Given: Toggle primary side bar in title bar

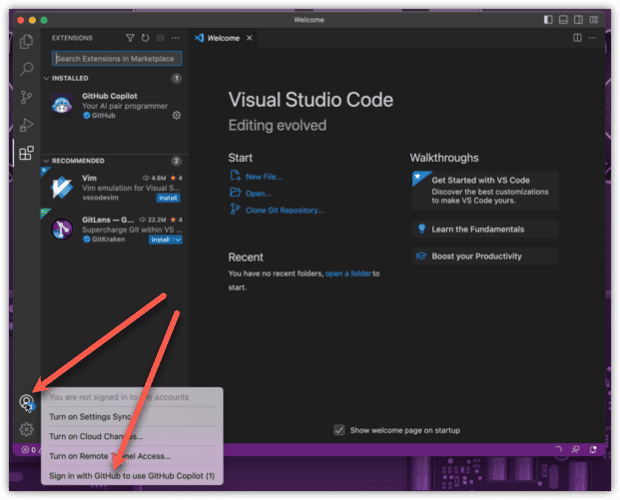Looking at the screenshot, I should [548, 20].
